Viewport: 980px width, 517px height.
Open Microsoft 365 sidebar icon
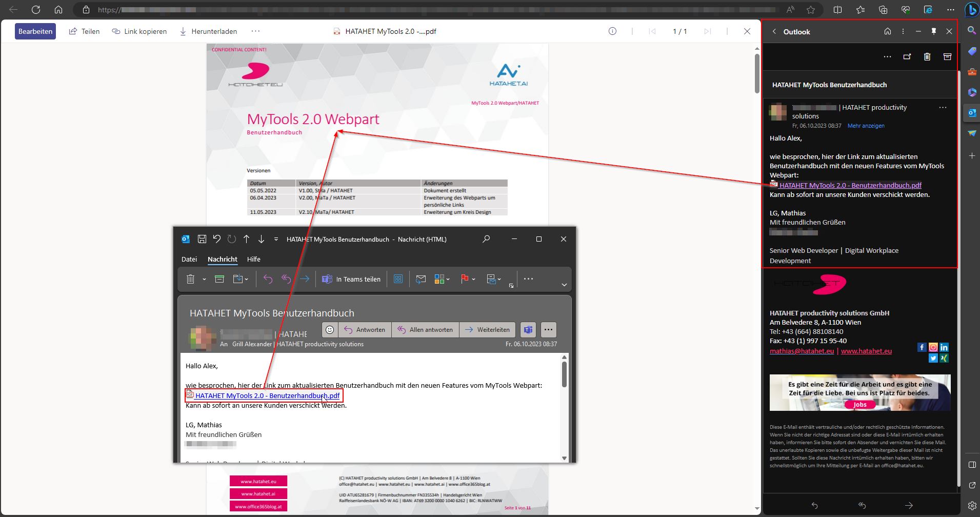tap(972, 92)
